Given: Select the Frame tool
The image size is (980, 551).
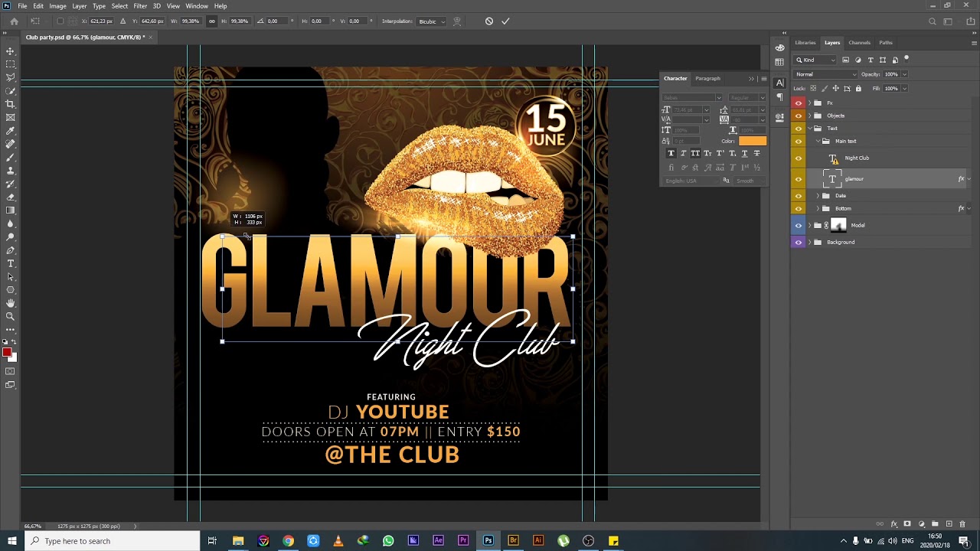Looking at the screenshot, I should 10,117.
